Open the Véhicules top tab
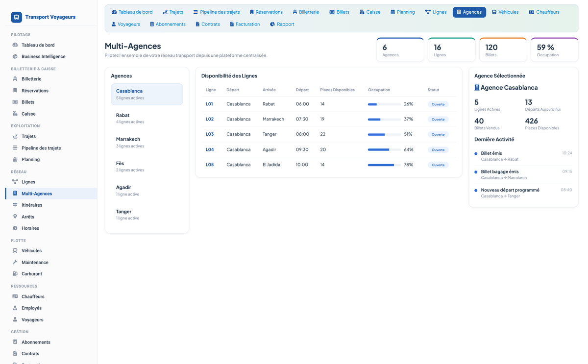 [505, 12]
